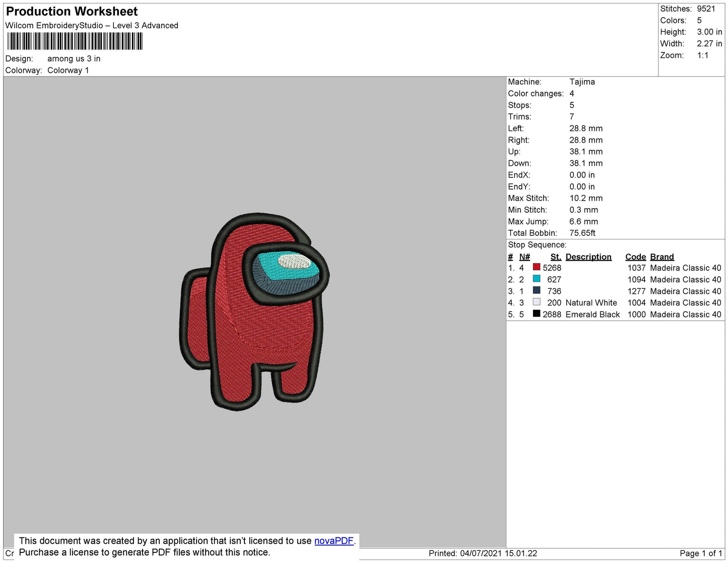Screen dimensions: 728x563
Task: Select the Emerald Black thread color swatch
Action: pyautogui.click(x=537, y=314)
